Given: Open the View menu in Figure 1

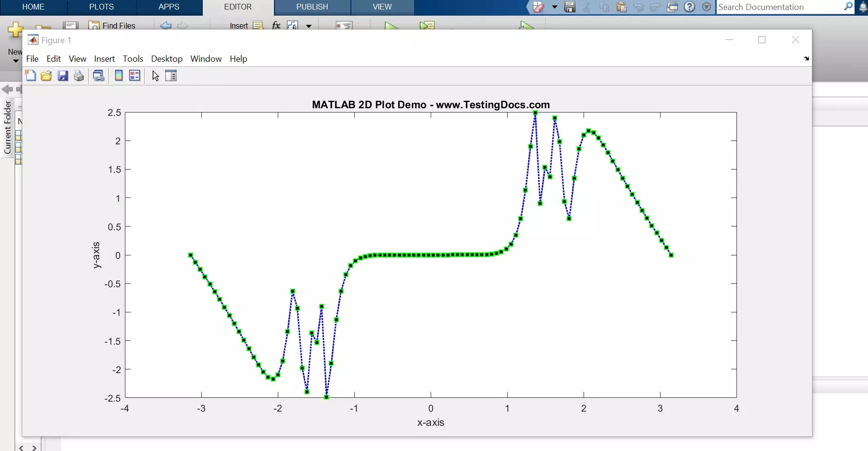Looking at the screenshot, I should click(77, 58).
